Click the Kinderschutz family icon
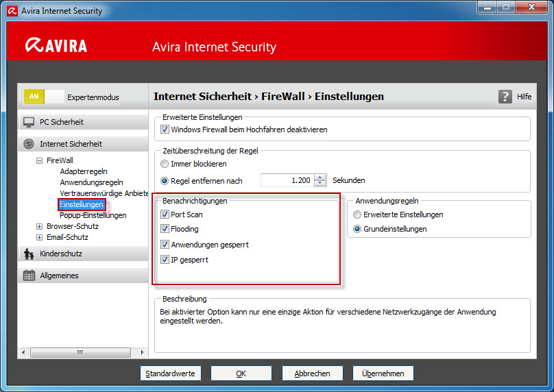 click(x=29, y=254)
